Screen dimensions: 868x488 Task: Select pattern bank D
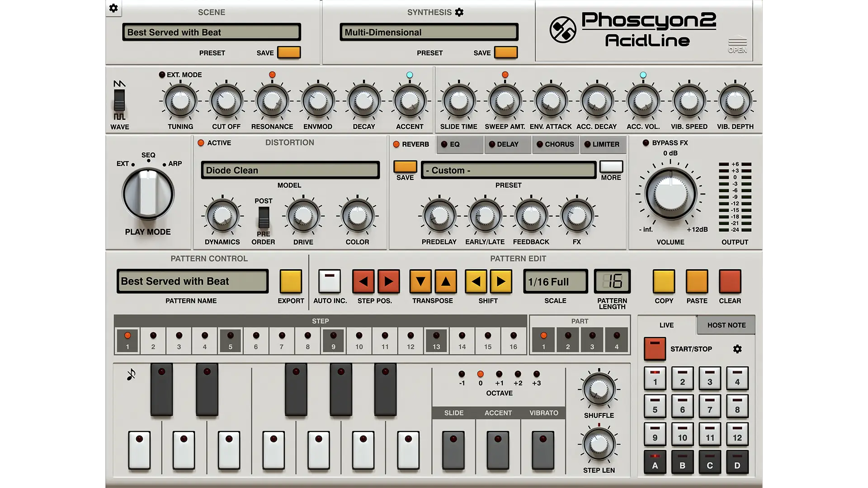[737, 462]
